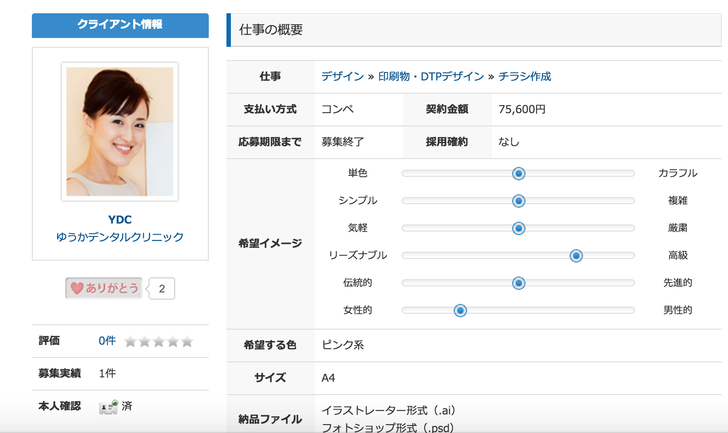The height and width of the screenshot is (433, 728).
Task: Click the 伝統的–先進的 slider handle
Action: pyautogui.click(x=519, y=283)
